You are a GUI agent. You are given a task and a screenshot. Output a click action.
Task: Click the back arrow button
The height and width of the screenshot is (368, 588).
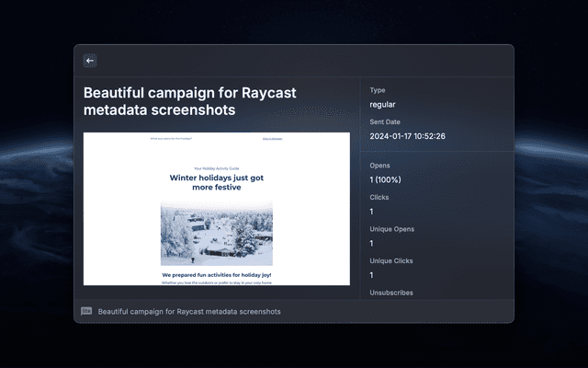90,61
